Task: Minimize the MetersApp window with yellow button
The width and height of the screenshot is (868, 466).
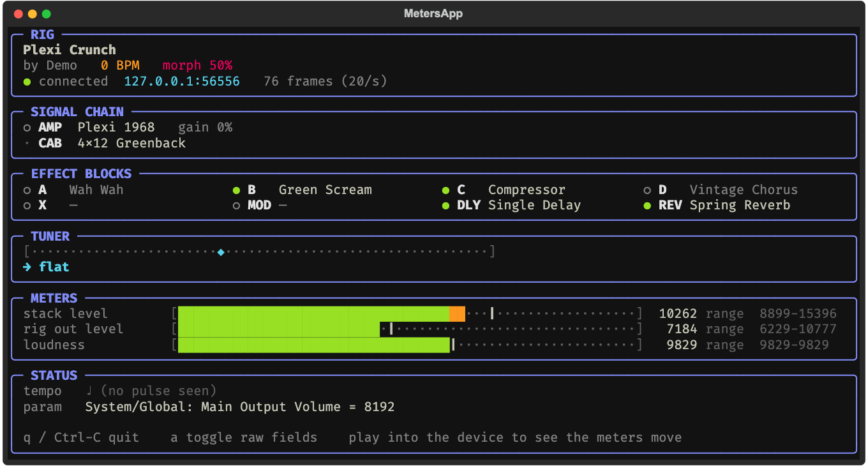Action: (32, 14)
